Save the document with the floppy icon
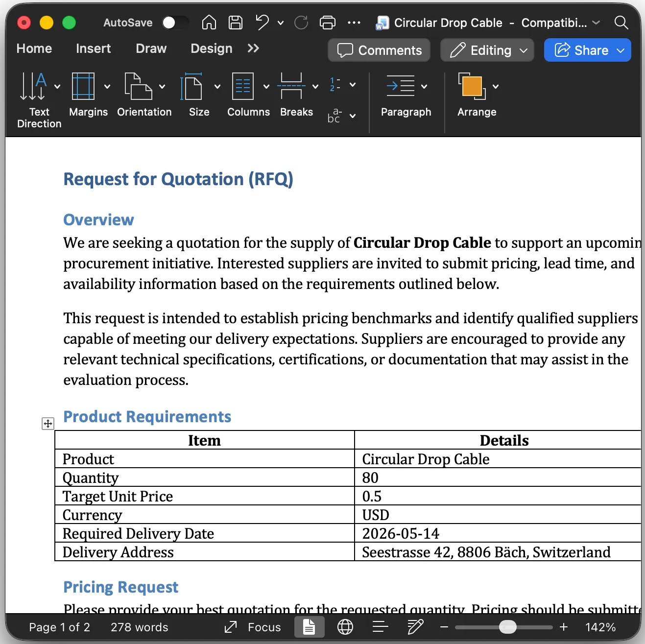This screenshot has width=645, height=644. 236,23
